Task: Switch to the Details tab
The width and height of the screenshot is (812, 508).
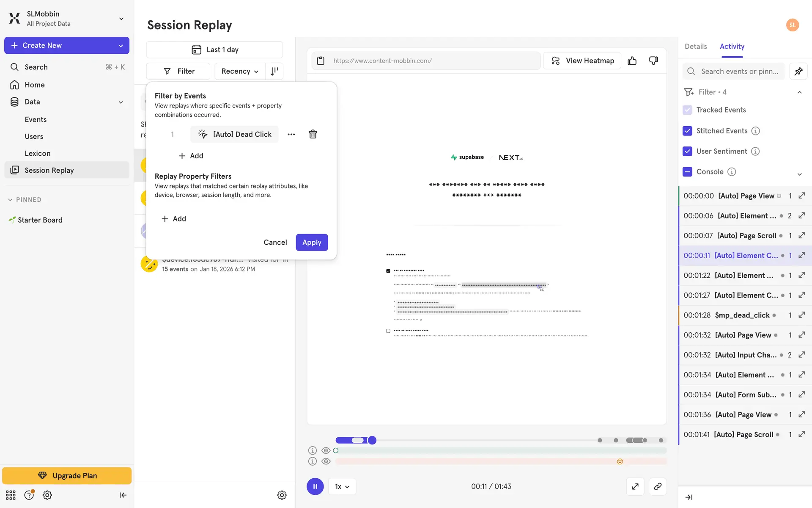Action: tap(695, 47)
